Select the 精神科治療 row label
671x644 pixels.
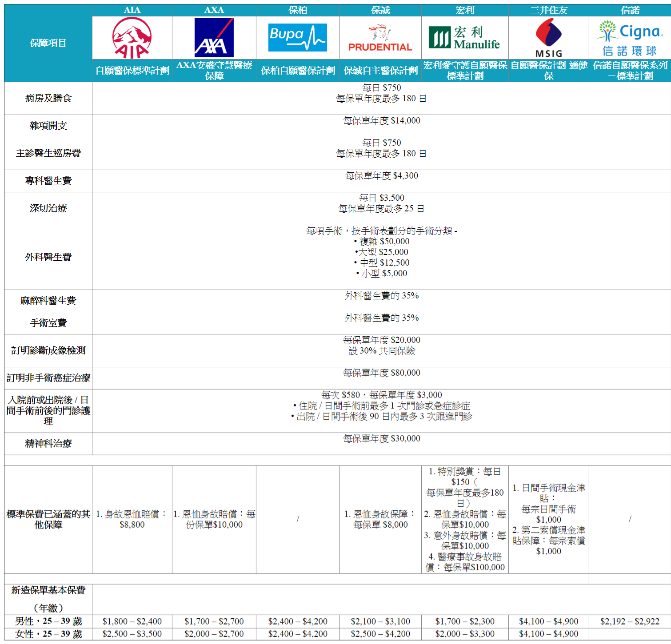48,444
